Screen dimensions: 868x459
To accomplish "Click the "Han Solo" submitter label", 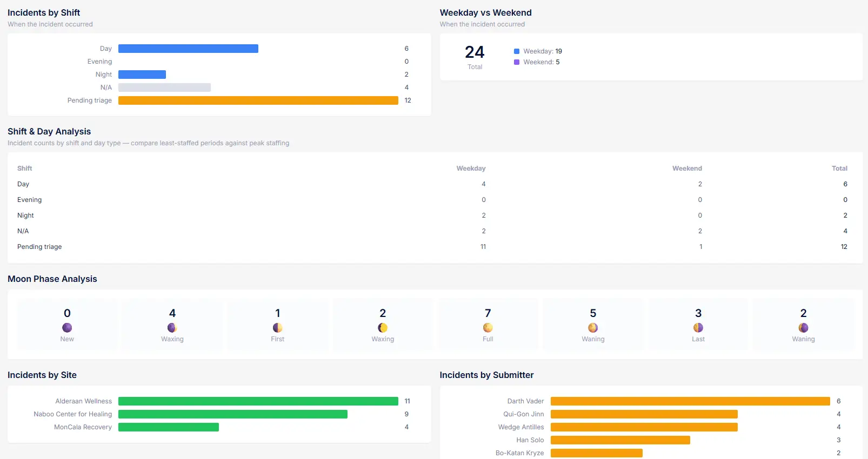I will click(530, 440).
